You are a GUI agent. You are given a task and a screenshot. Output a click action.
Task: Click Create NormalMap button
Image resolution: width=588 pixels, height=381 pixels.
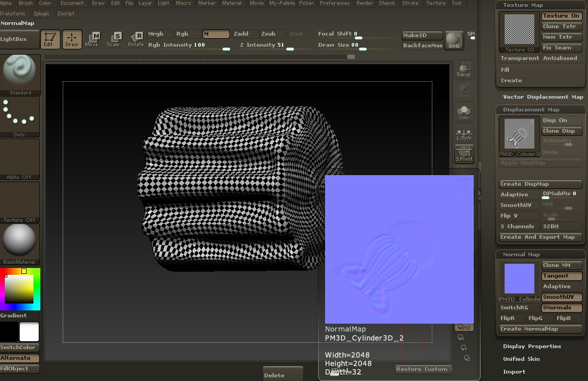[x=540, y=329]
